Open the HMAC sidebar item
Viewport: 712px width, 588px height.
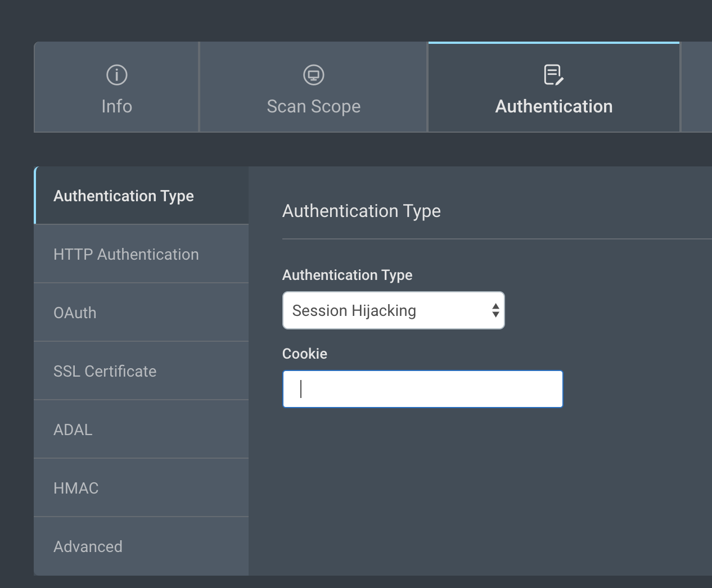(76, 489)
